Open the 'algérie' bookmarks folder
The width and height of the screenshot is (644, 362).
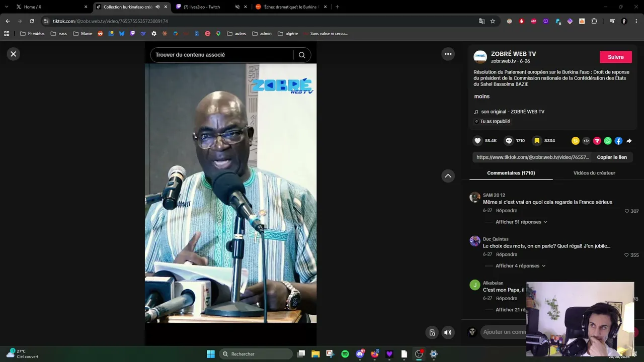[x=288, y=34]
